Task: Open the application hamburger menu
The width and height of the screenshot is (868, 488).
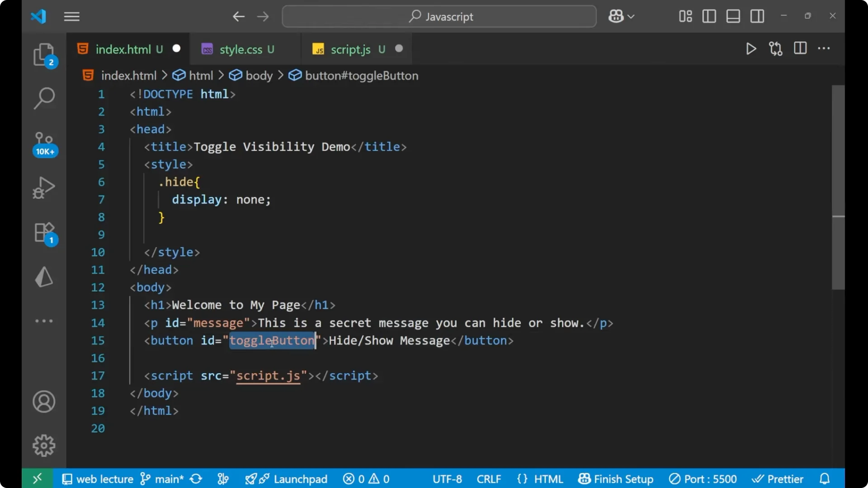Action: 71,17
